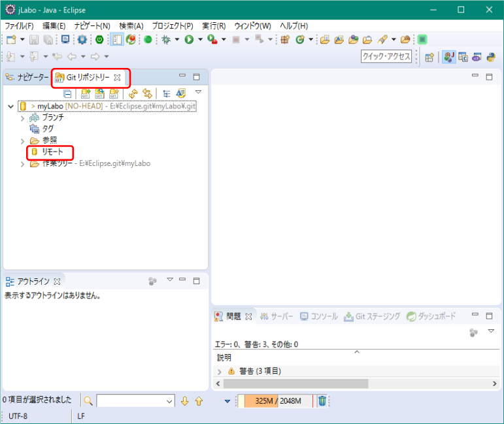
Task: Click the New Java Class green icon
Action: (x=300, y=39)
